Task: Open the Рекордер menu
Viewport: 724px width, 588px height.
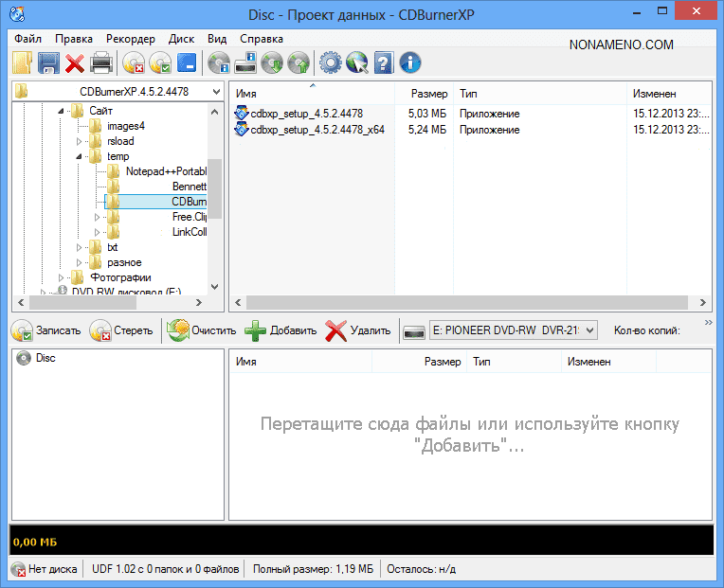Action: [131, 39]
